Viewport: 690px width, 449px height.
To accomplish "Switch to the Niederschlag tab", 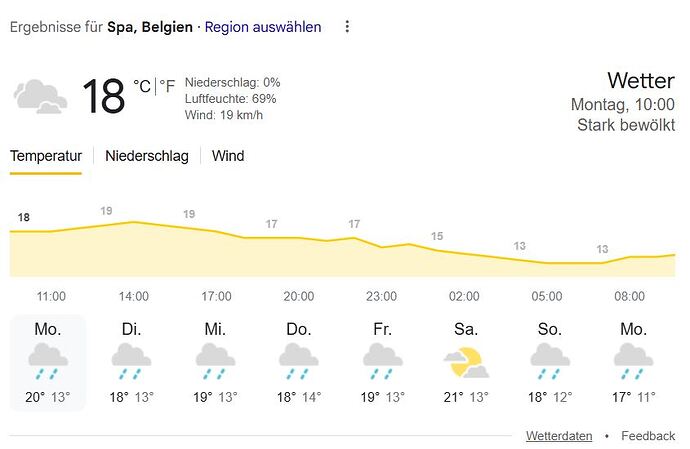I will coord(147,156).
